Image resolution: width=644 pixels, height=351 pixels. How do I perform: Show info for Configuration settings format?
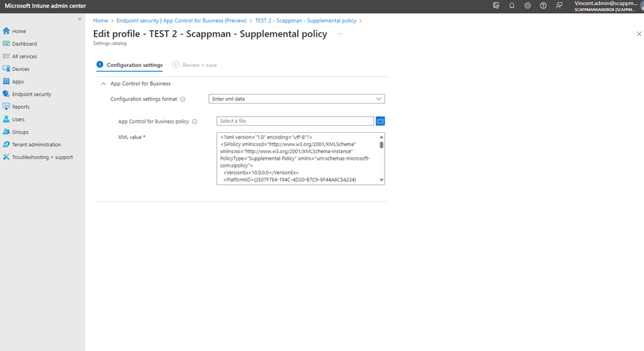(x=183, y=99)
